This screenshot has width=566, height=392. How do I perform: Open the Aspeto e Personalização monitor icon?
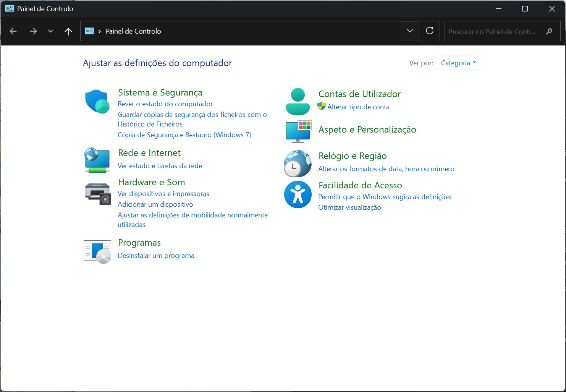[x=298, y=131]
